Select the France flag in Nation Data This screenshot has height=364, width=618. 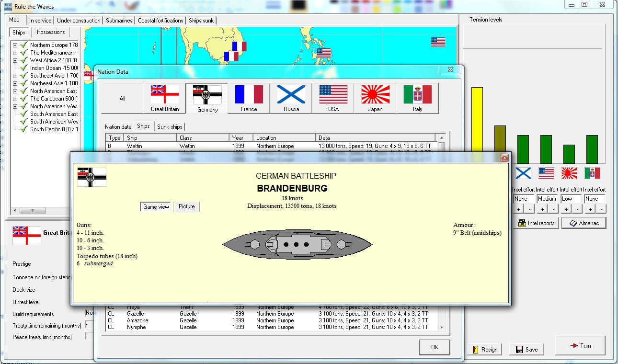click(249, 98)
